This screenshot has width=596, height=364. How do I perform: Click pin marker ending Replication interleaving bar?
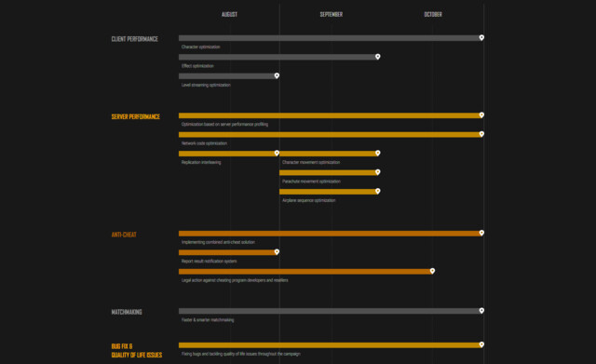[x=277, y=153]
